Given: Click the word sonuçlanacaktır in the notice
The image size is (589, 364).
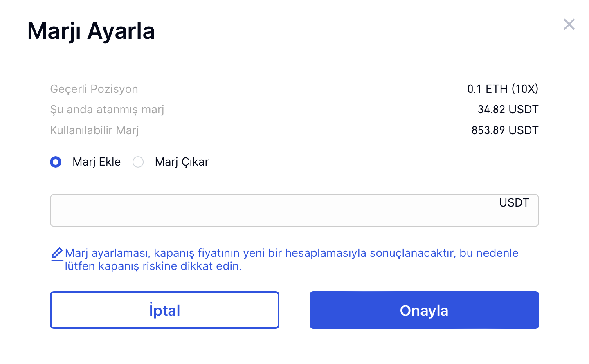Looking at the screenshot, I should pos(412,253).
